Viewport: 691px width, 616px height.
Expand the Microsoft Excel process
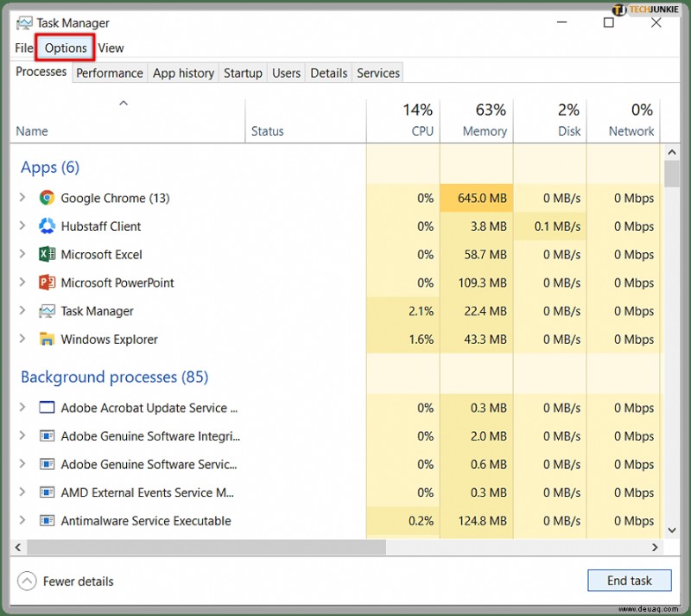tap(22, 254)
